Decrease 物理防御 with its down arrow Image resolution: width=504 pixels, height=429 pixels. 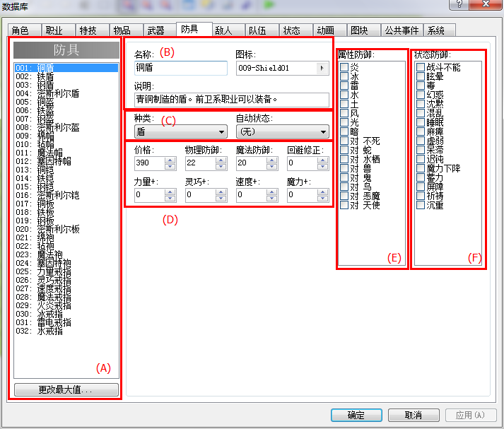pyautogui.click(x=221, y=166)
